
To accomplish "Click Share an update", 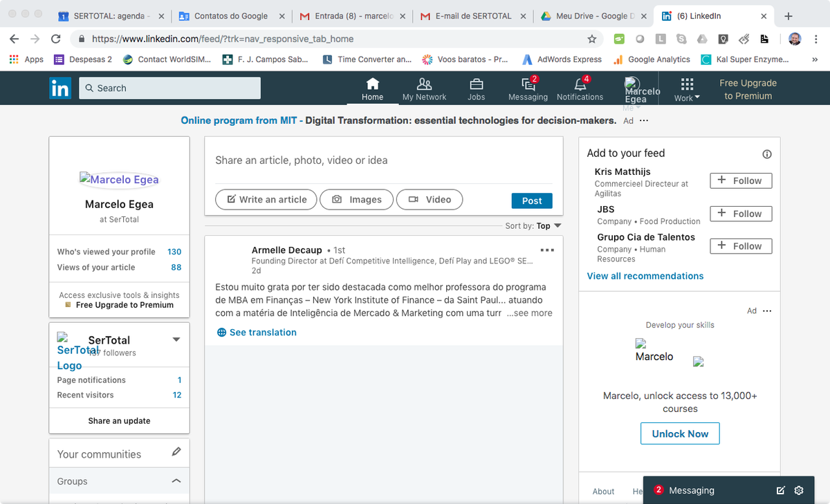I will (119, 421).
